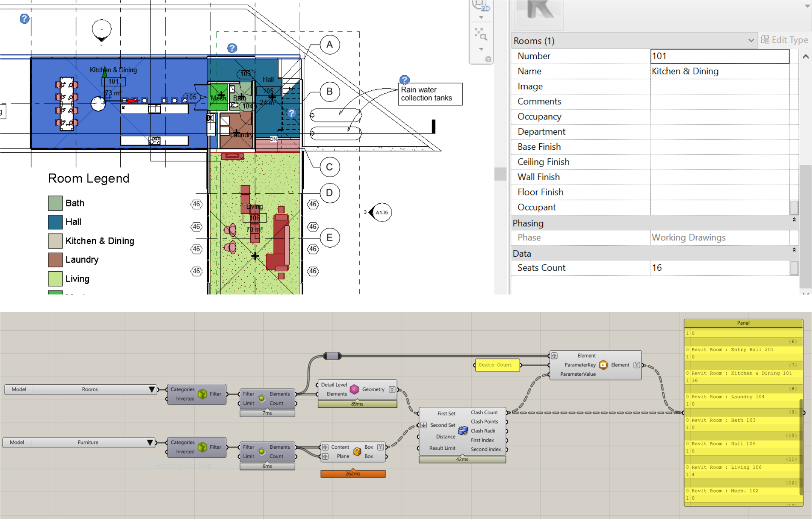Click the Zoom in Region navigation icon
Screen dimensions: 812x519
coord(481,34)
